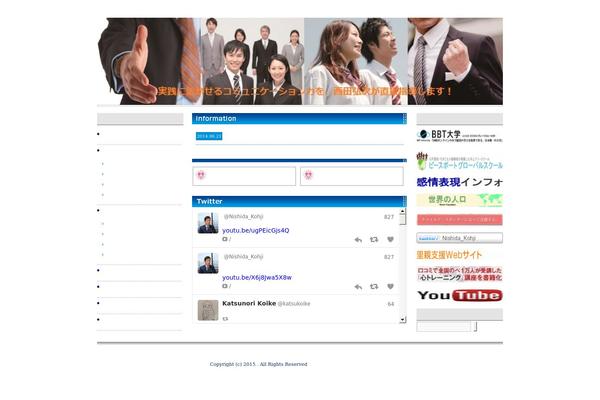Click the Twitter feed scroll-up arrow
Viewport: 600px width, 400px height.
(403, 211)
